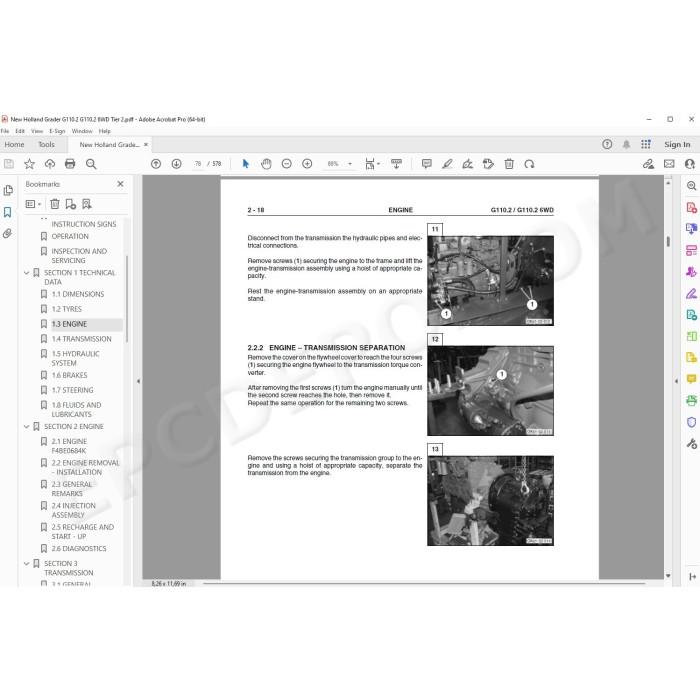Viewport: 700px width, 700px height.
Task: Activate the selection arrow tool
Action: (x=246, y=164)
